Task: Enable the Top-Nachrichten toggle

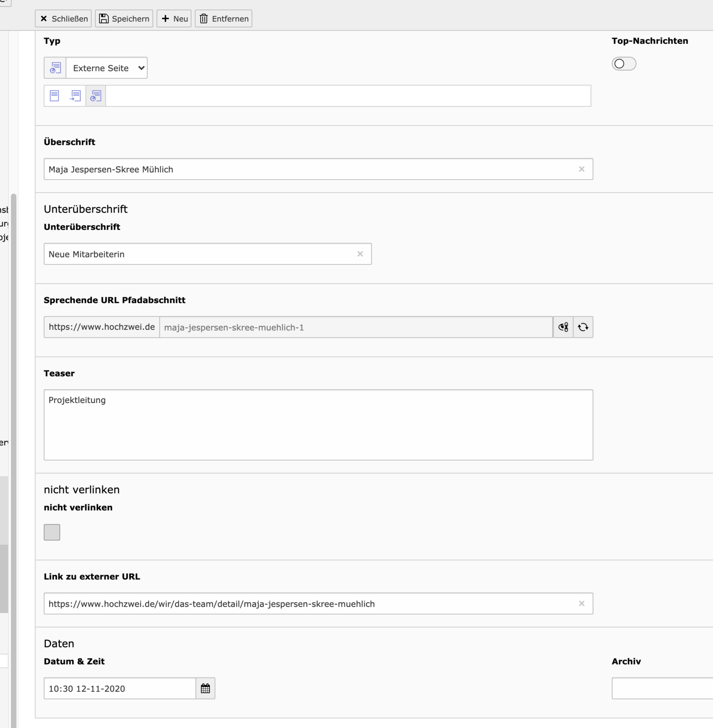Action: click(x=623, y=64)
